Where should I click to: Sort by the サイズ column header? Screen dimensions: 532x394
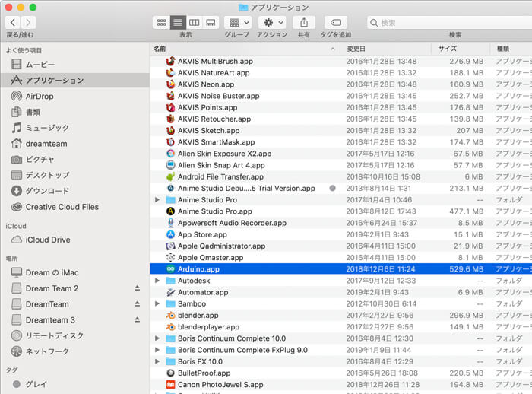(x=461, y=49)
